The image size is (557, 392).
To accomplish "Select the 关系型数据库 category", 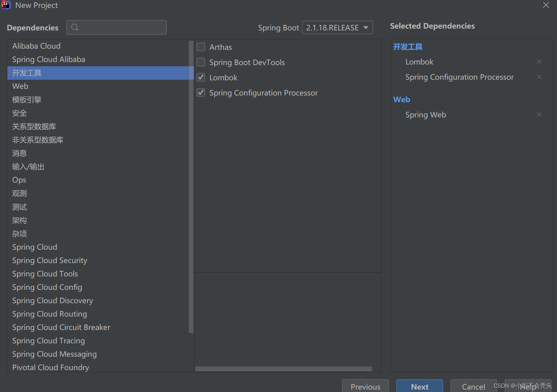I will [x=98, y=127].
